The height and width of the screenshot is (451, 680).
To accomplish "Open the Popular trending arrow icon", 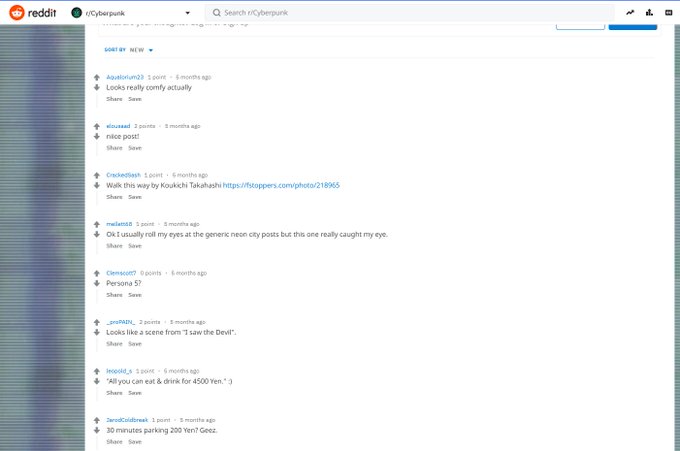I will (x=630, y=13).
